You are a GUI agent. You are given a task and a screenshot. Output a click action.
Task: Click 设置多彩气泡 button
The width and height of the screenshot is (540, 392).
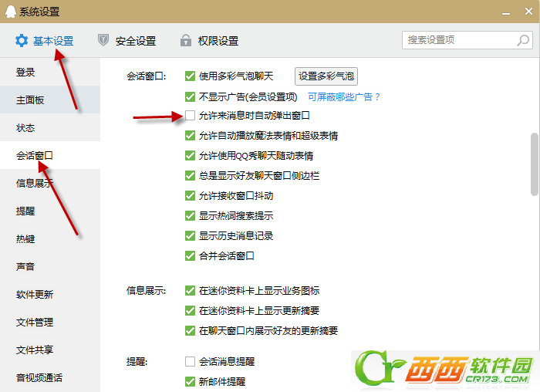tap(326, 76)
